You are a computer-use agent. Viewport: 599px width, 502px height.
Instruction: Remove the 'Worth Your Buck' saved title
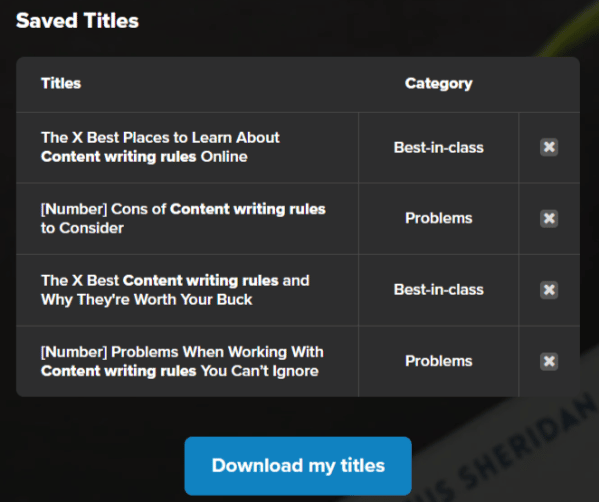(549, 290)
